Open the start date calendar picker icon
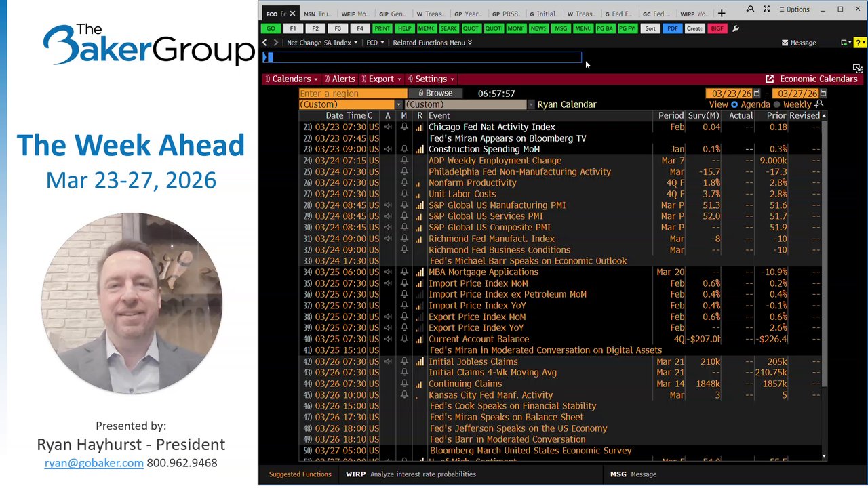 (757, 94)
